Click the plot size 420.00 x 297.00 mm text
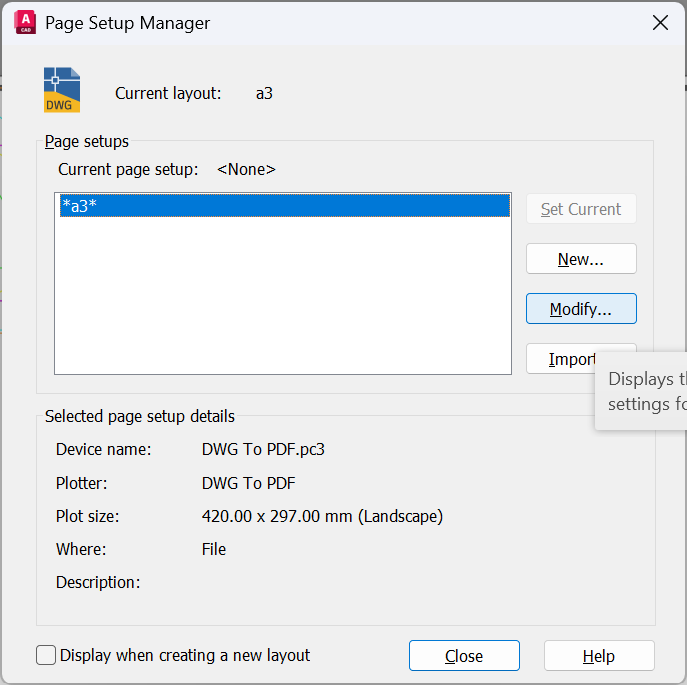Viewport: 687px width, 685px height. (322, 517)
